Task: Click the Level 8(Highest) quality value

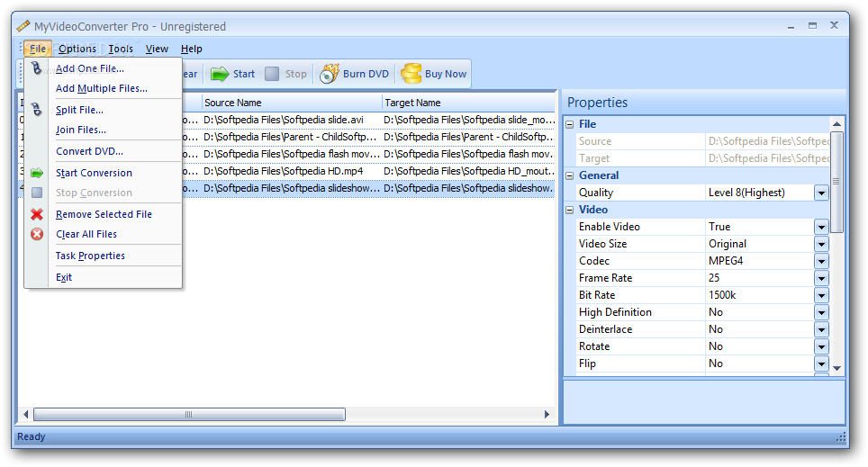Action: click(746, 193)
